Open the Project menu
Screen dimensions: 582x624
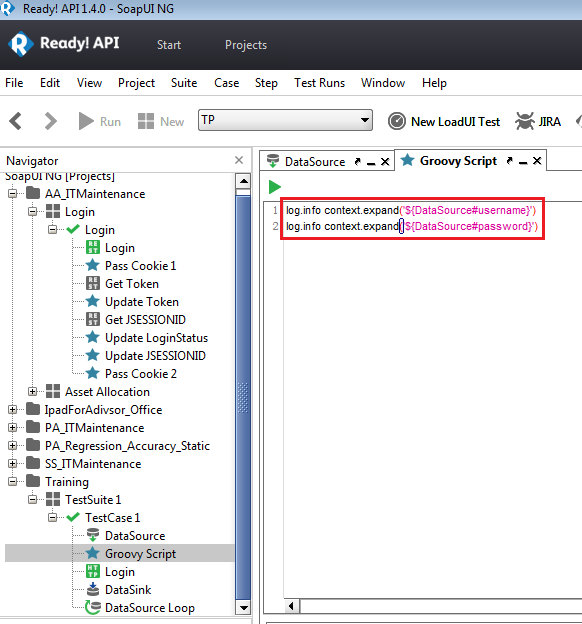(136, 83)
